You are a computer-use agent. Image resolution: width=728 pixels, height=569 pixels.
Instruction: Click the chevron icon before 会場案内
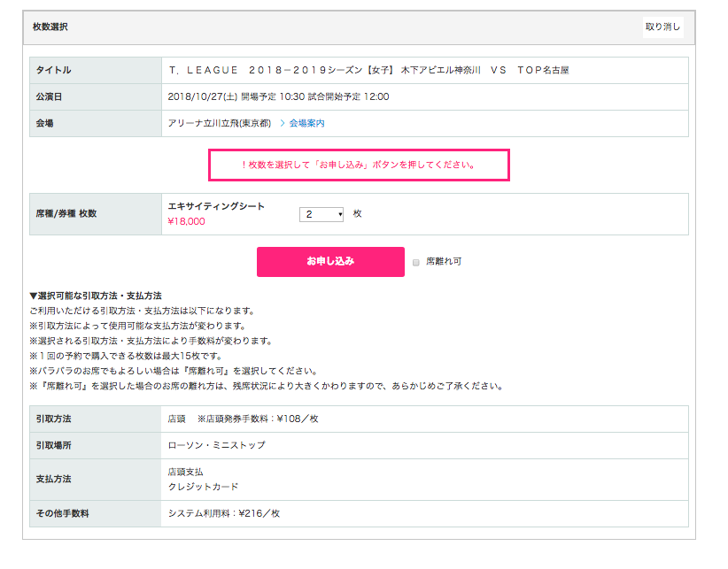[283, 123]
